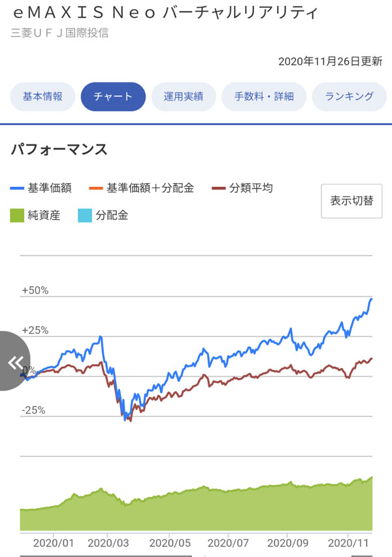Screen dimensions: 392x557
Task: Open the 運用実績 tab
Action: pyautogui.click(x=184, y=97)
